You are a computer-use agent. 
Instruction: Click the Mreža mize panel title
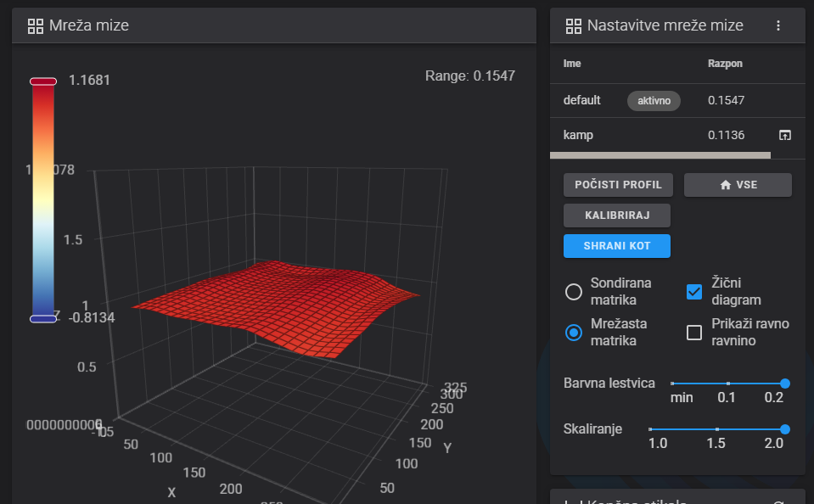(89, 25)
